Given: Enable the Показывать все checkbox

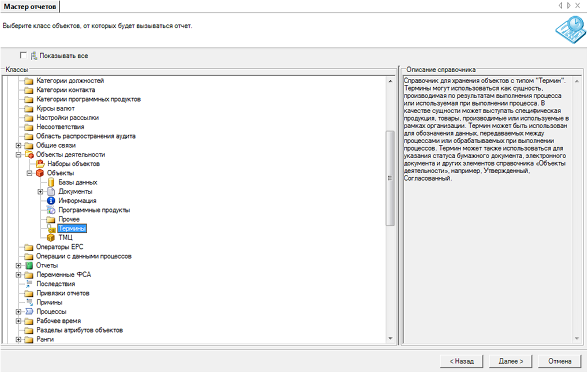Looking at the screenshot, I should (24, 55).
